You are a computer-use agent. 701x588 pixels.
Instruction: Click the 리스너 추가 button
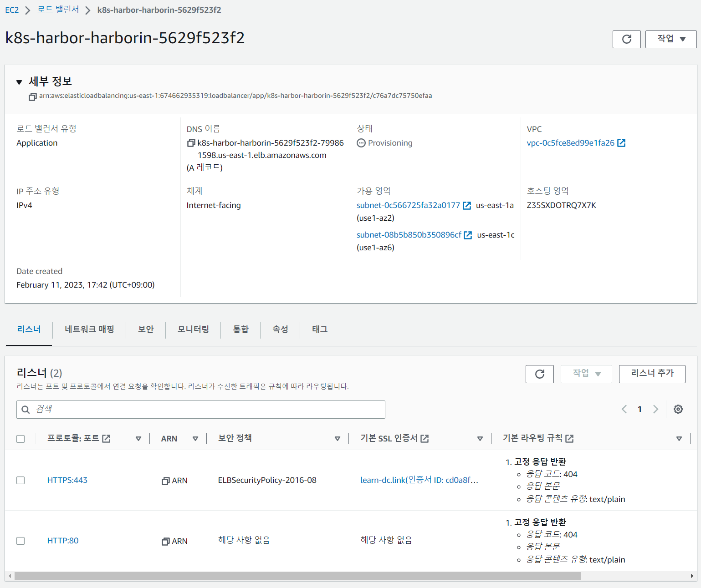coord(652,374)
